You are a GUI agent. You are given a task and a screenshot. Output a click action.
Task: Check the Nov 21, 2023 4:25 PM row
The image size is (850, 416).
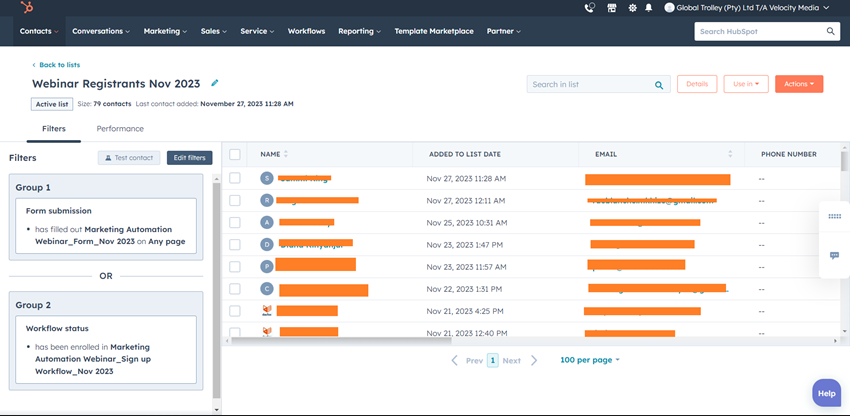235,311
